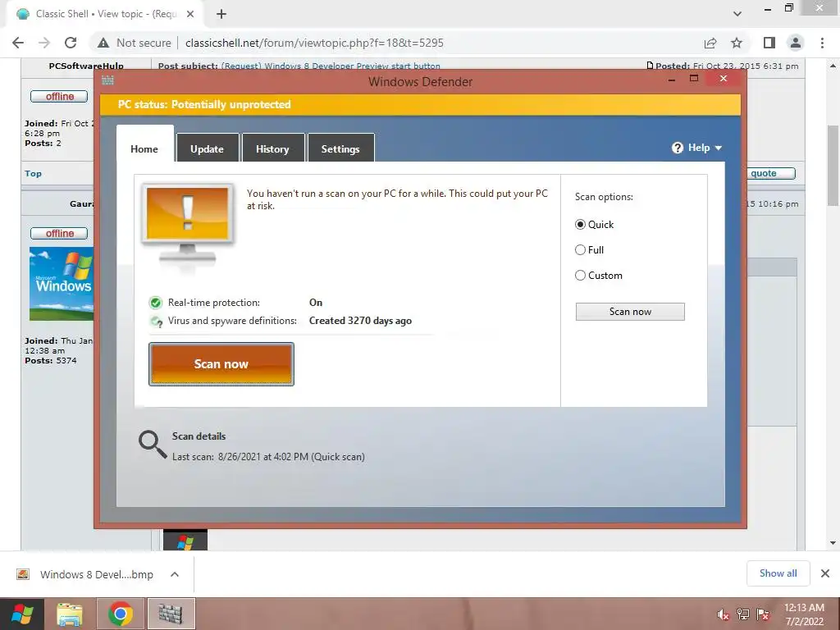The width and height of the screenshot is (840, 630).
Task: Click the large orange Scan now button
Action: [221, 364]
